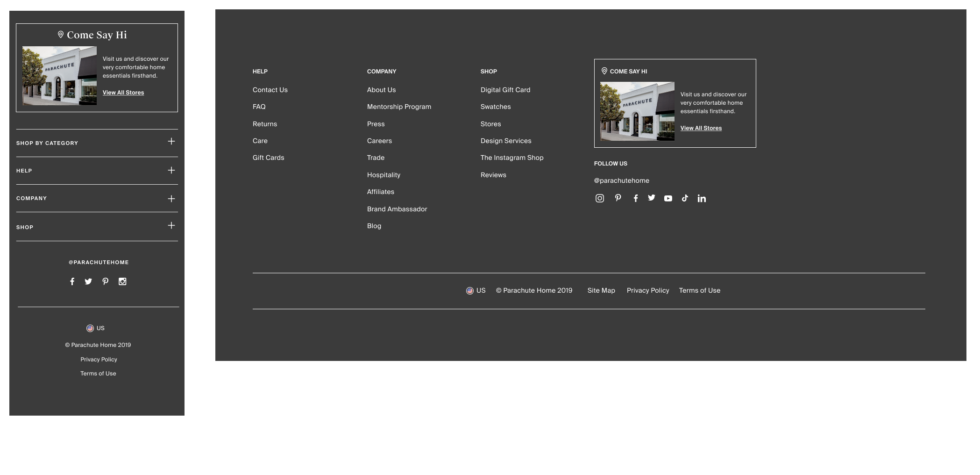Open Blog link
This screenshot has height=475, width=980.
click(374, 226)
